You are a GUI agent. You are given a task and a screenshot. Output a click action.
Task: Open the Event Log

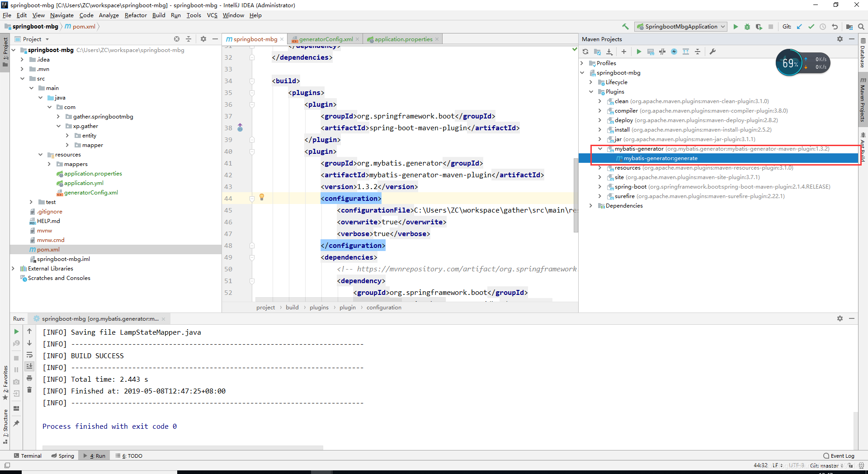(839, 456)
